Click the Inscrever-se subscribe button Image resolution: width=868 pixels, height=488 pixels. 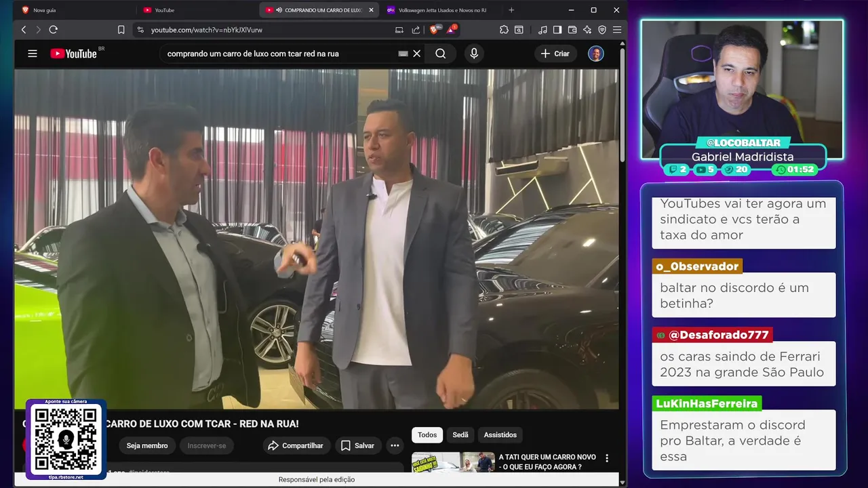pos(207,445)
